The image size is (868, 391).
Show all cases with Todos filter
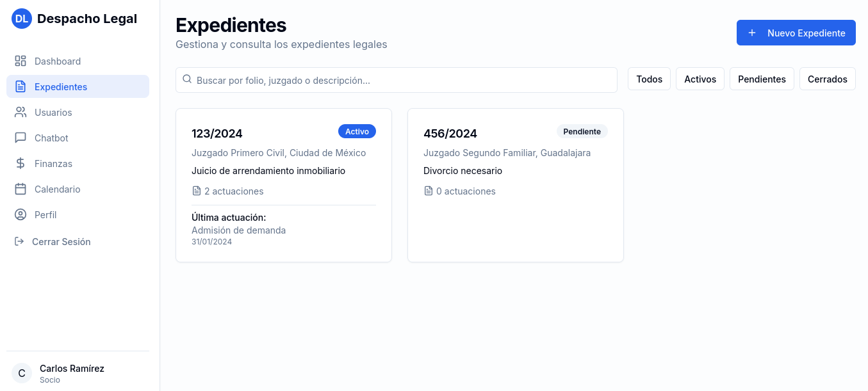coord(649,79)
